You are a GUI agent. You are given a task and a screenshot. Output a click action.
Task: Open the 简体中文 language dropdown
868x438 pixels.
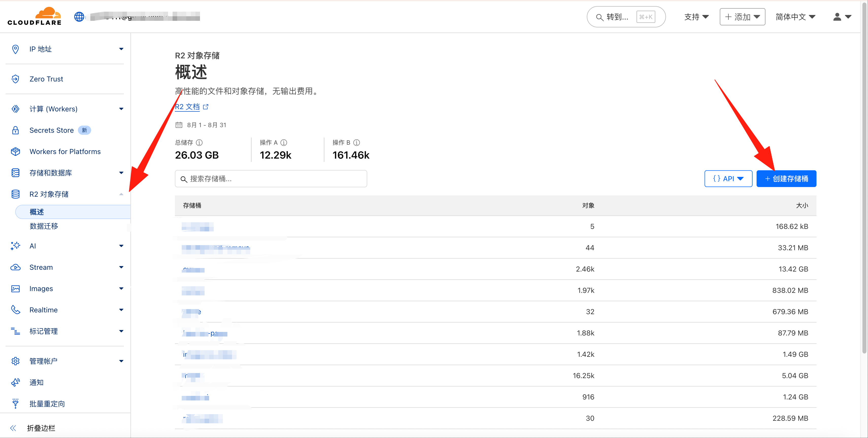pos(795,17)
